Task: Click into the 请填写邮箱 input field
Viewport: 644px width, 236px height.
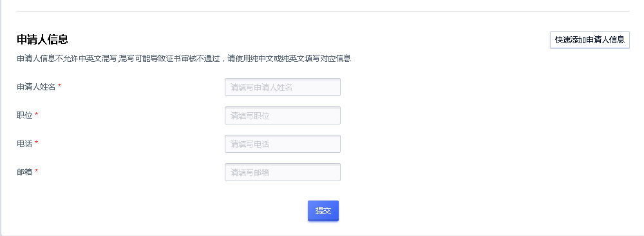Action: [283, 172]
